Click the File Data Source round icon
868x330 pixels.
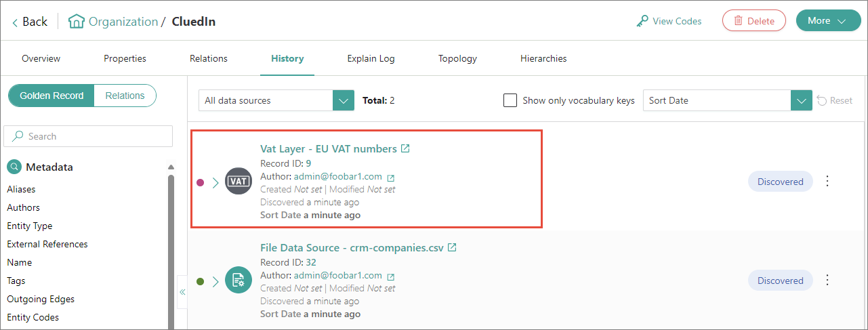tap(238, 281)
